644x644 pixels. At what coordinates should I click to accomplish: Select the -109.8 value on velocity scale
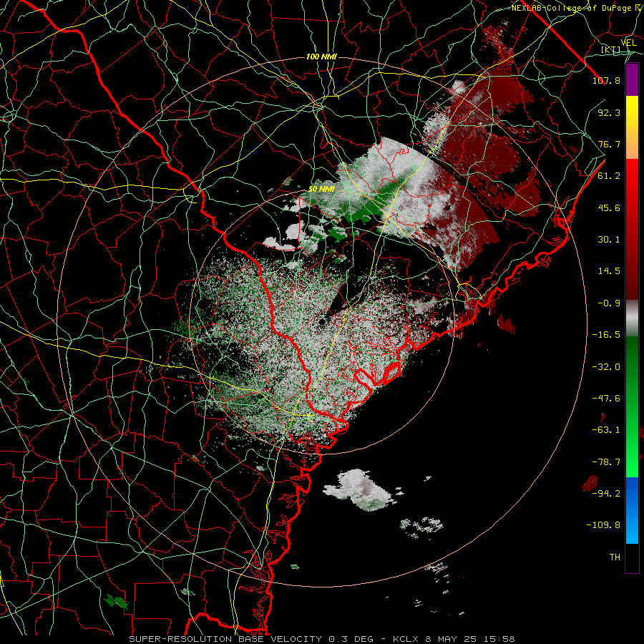click(604, 525)
